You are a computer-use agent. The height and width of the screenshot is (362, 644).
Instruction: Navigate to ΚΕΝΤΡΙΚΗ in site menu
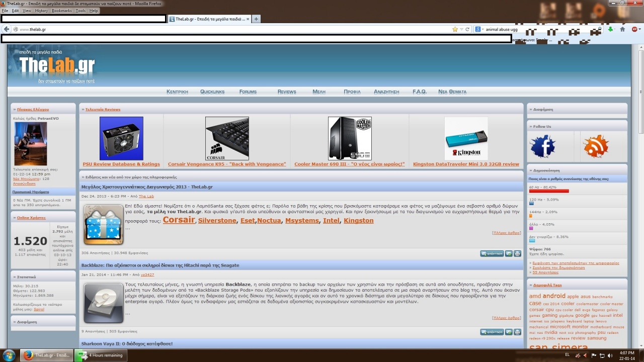pyautogui.click(x=177, y=92)
